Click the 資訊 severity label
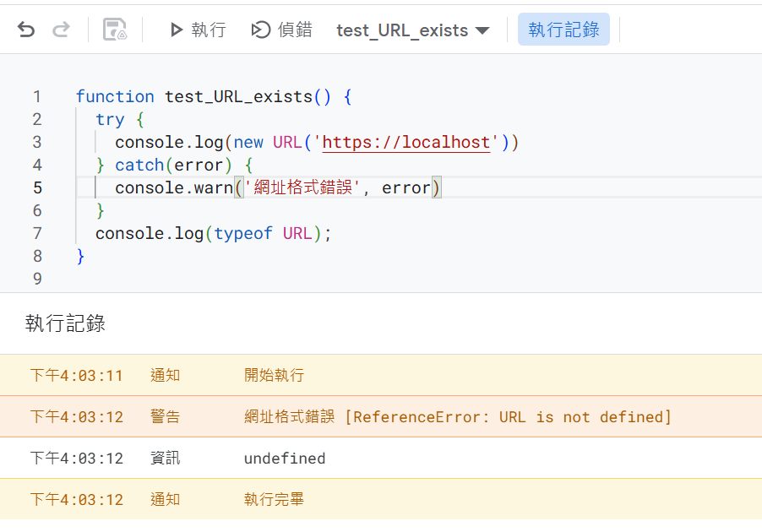This screenshot has height=532, width=762. [x=166, y=459]
